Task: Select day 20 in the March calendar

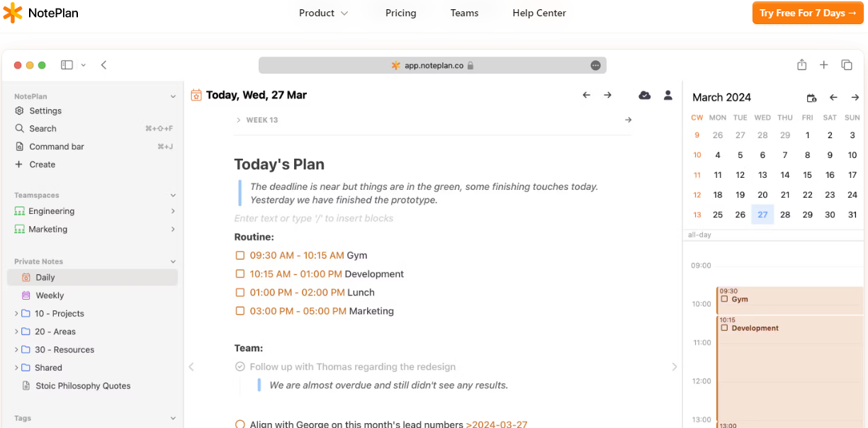Action: [762, 194]
